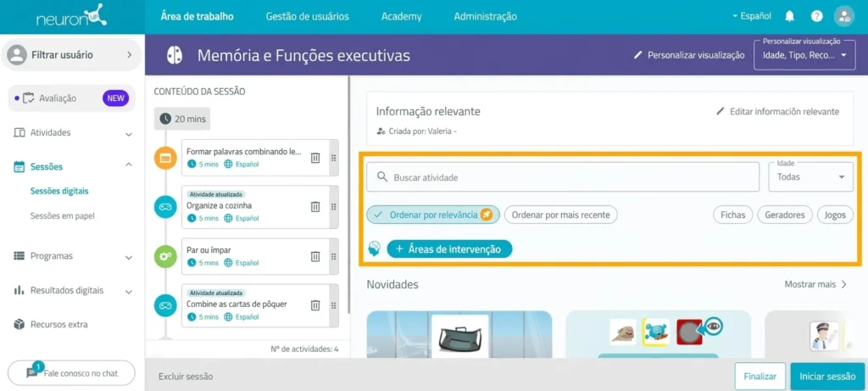868x391 pixels.
Task: Click drag handle of Organize a cozinha activity
Action: (334, 207)
